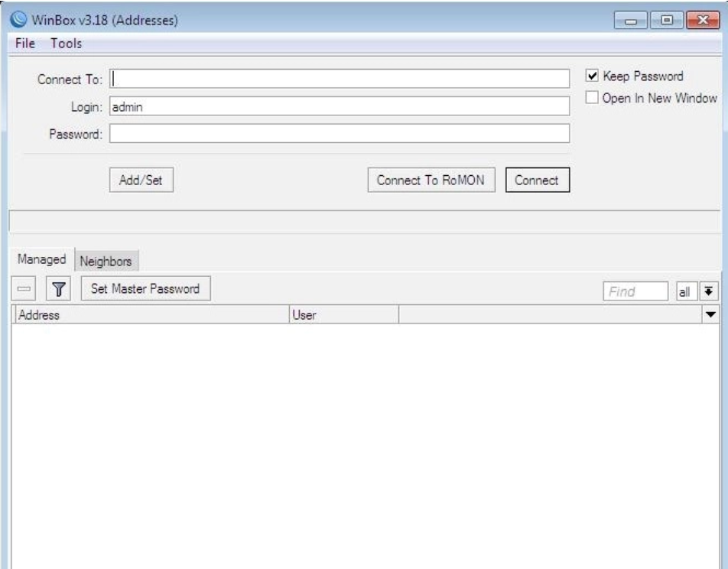Focus the Connect To address field
Image resolution: width=728 pixels, height=569 pixels.
(x=340, y=79)
